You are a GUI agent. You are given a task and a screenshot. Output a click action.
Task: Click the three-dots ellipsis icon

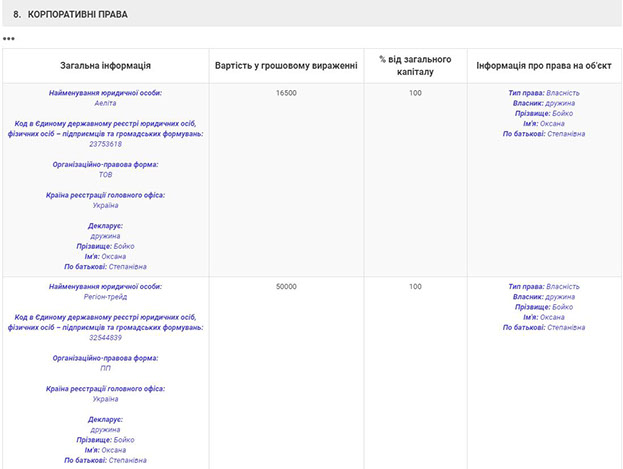tap(9, 39)
